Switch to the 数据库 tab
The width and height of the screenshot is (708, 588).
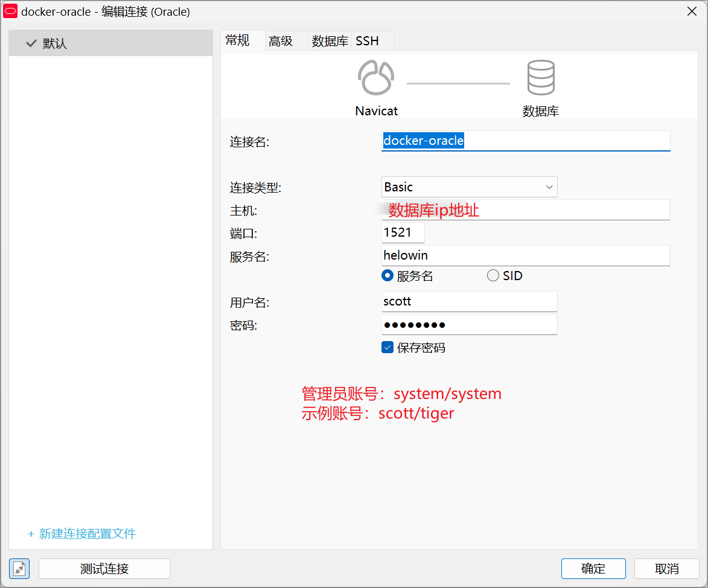(x=330, y=41)
